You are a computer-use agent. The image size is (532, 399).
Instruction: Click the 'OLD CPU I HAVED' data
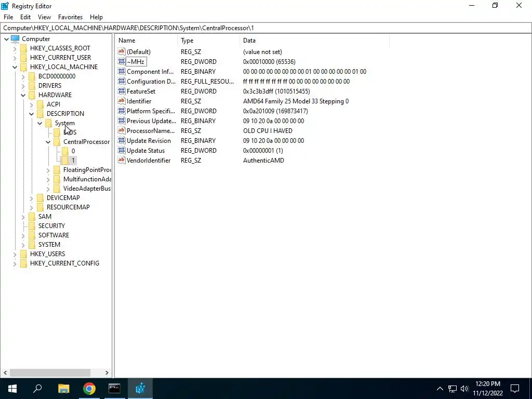[268, 130]
